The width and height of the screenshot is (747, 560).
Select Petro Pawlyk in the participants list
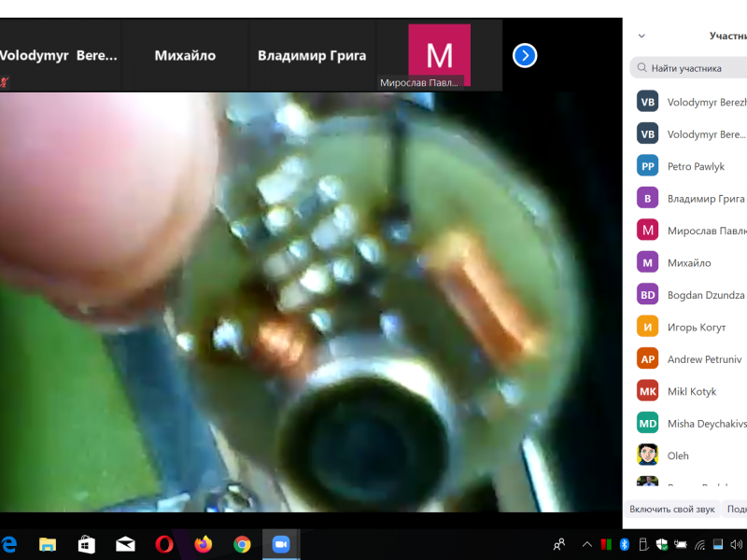click(x=696, y=166)
